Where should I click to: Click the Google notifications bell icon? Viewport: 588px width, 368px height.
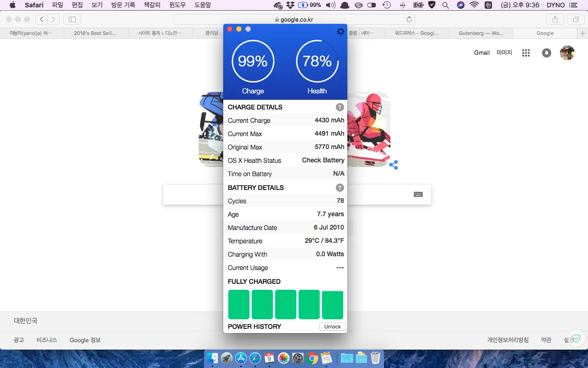[x=546, y=53]
